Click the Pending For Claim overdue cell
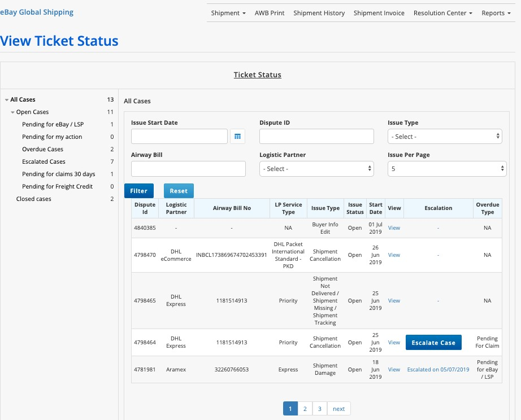521x420 pixels. pos(487,342)
